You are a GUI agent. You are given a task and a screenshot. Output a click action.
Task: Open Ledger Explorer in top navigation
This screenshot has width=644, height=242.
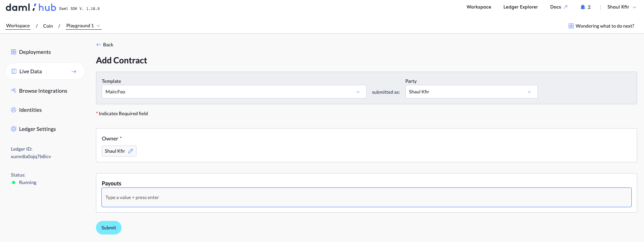(520, 7)
